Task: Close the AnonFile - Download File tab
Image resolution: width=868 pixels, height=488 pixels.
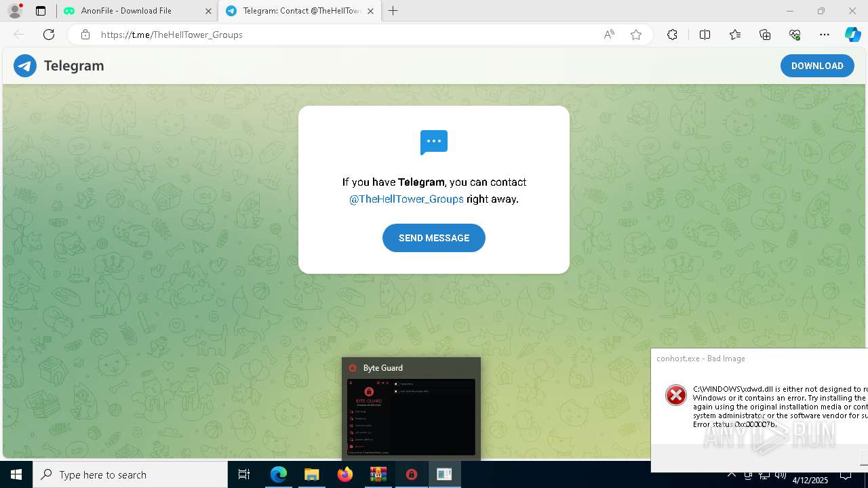Action: [x=208, y=11]
